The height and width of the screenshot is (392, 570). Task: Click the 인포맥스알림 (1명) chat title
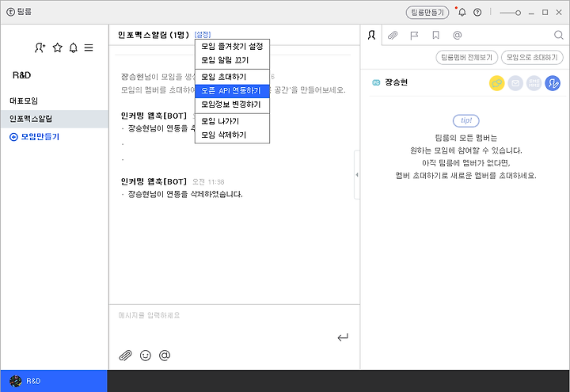[x=154, y=35]
